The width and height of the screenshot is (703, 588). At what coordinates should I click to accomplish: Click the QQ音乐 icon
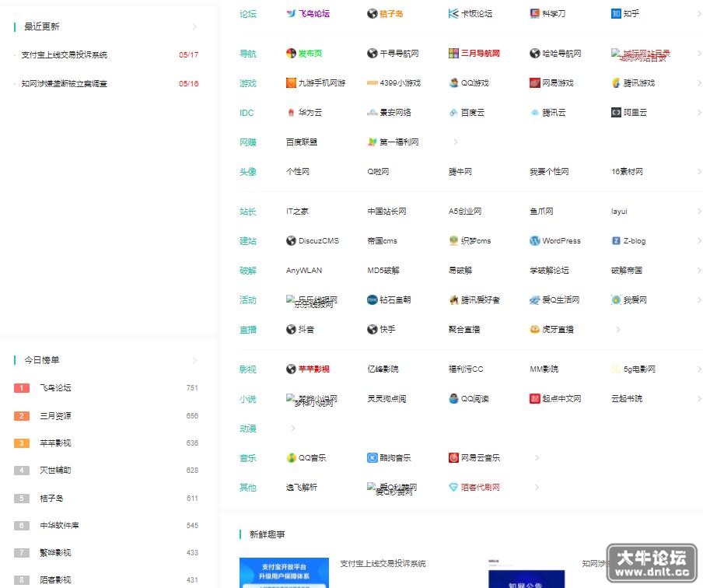pos(291,458)
